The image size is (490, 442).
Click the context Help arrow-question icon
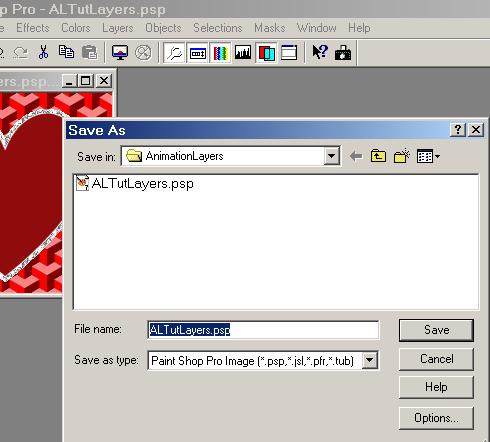tap(320, 52)
